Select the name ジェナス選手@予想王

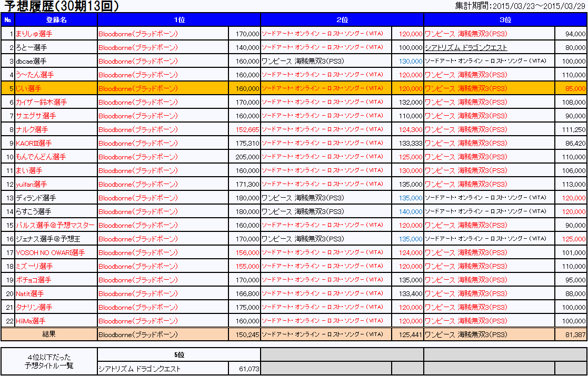click(x=48, y=239)
